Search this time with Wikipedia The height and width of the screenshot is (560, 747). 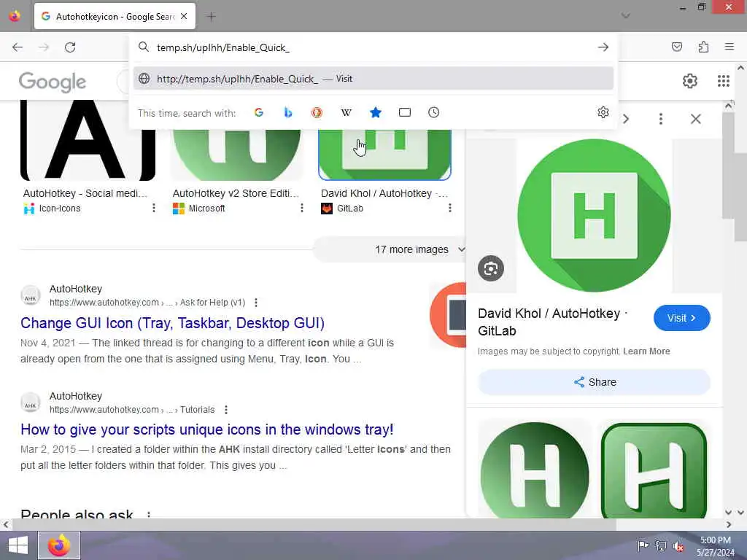tap(347, 113)
